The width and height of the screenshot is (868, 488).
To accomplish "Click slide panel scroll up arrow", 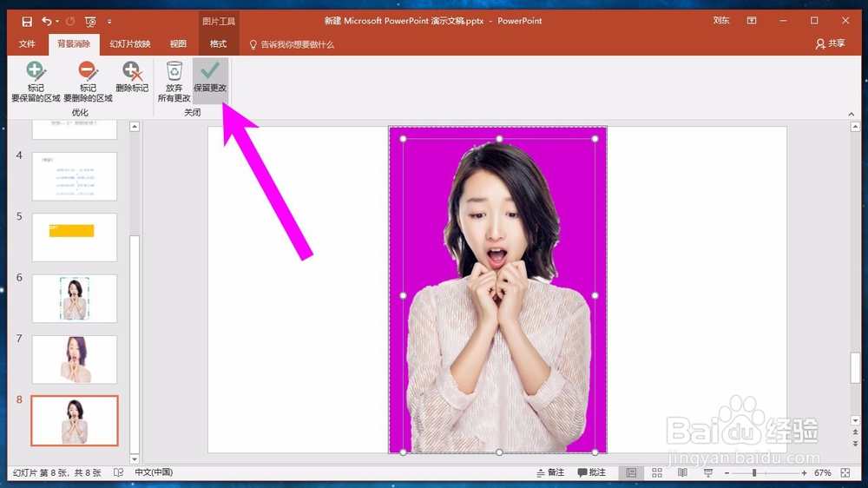I will (x=135, y=127).
